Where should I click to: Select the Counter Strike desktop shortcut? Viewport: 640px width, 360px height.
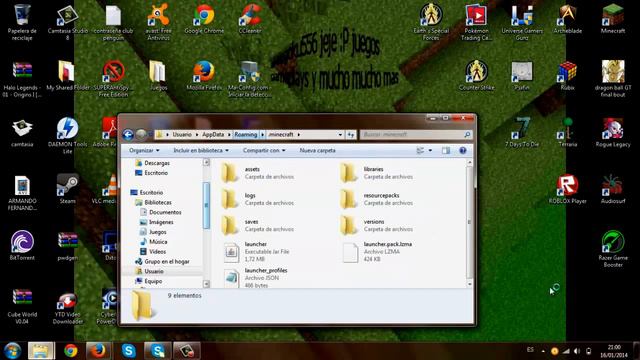(x=476, y=76)
